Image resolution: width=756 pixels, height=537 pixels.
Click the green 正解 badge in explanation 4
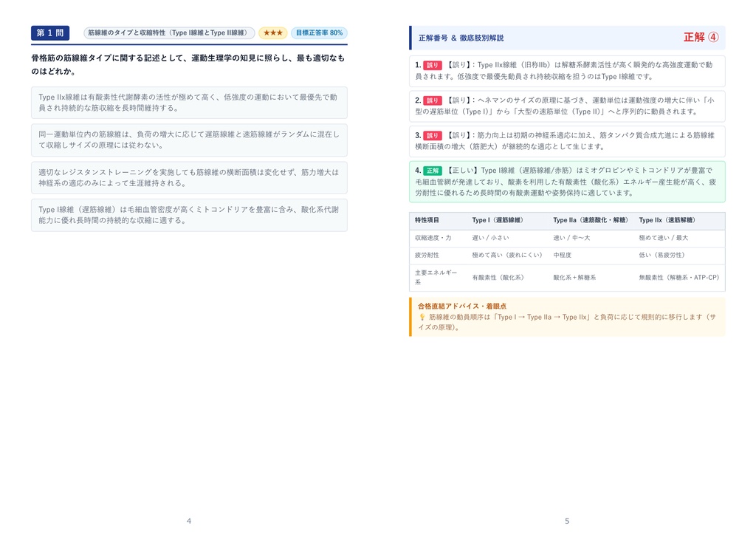point(433,171)
